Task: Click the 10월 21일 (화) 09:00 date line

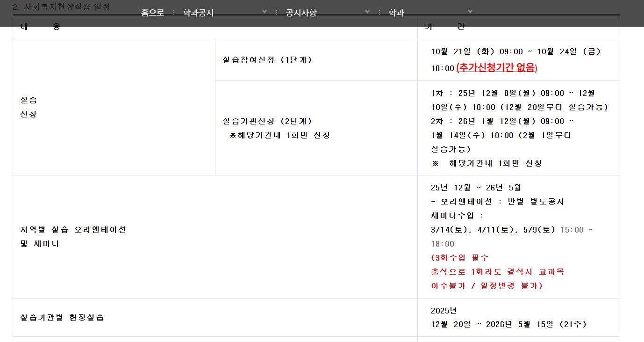Action: [516, 51]
